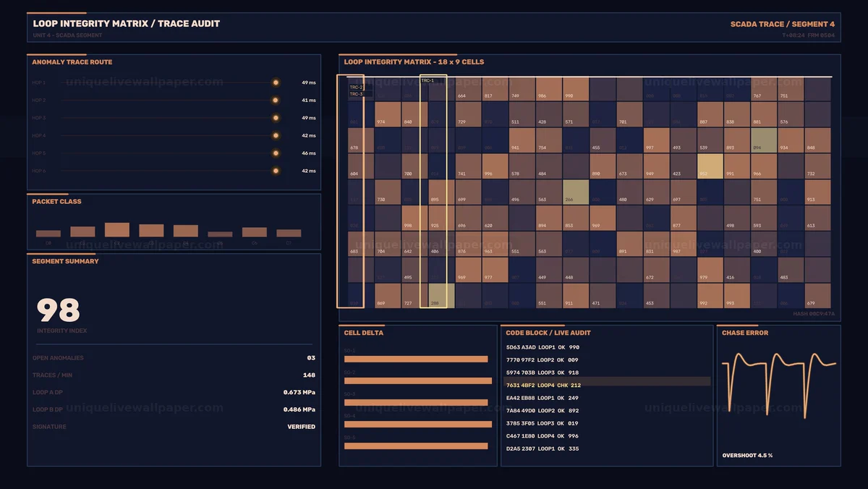Click the VERIFIED signature status
Screen dimensions: 868x489
[x=301, y=427]
